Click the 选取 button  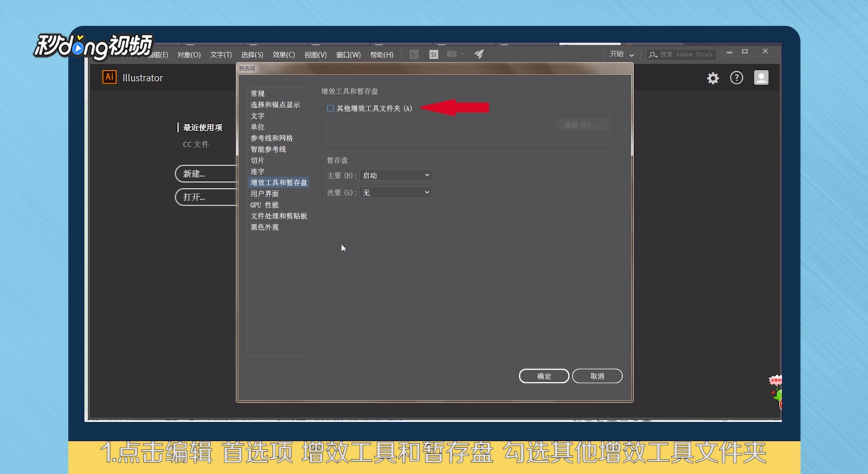[583, 125]
